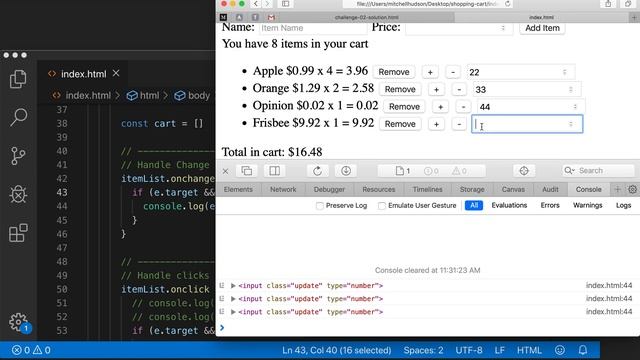The image size is (640, 360).
Task: Click the Orange quantity field stepper arrows
Action: tap(571, 89)
